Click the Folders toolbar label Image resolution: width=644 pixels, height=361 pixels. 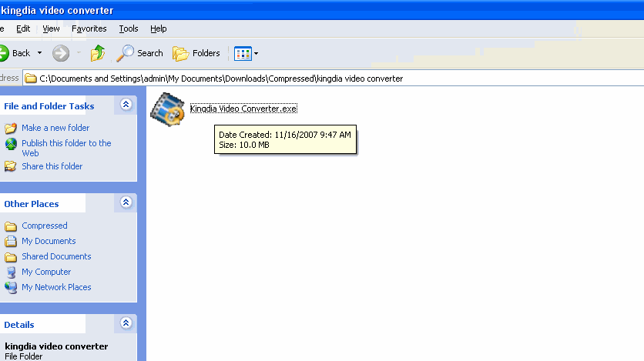point(206,53)
